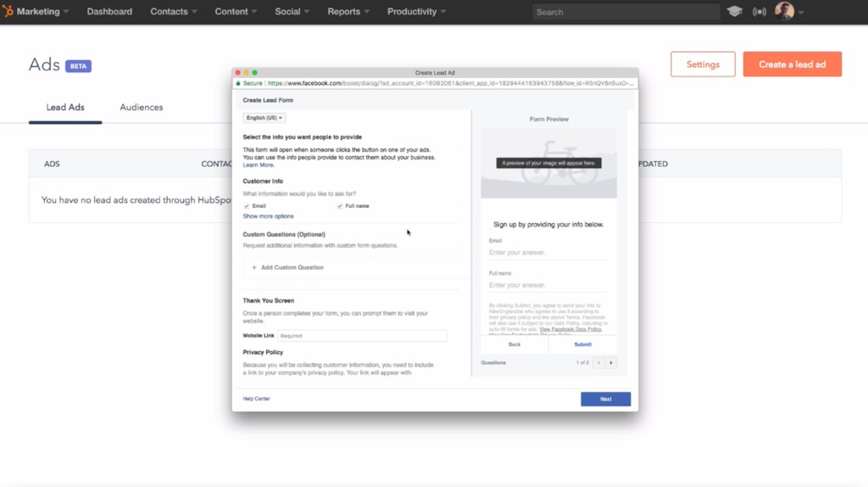Close the Create Lead Ad popup window
This screenshot has height=487, width=868.
coord(238,73)
